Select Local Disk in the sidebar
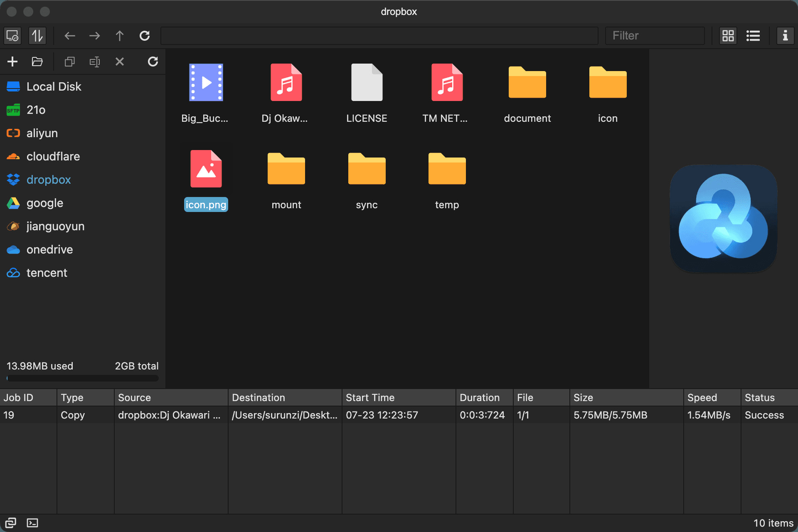This screenshot has width=798, height=532. 54,87
